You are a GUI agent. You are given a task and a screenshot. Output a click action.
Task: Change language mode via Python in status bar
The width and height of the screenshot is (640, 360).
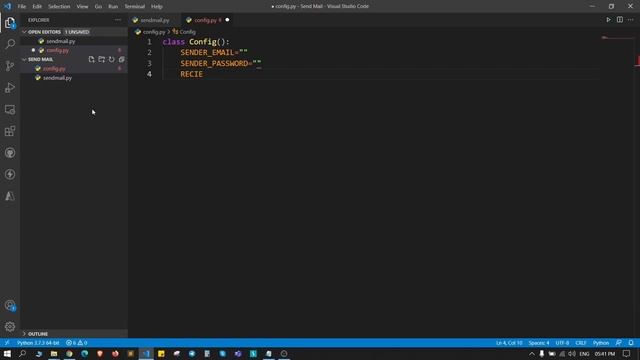click(601, 343)
